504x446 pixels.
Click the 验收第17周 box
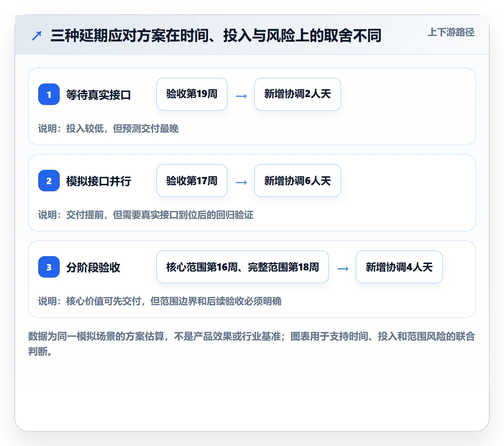click(x=192, y=181)
